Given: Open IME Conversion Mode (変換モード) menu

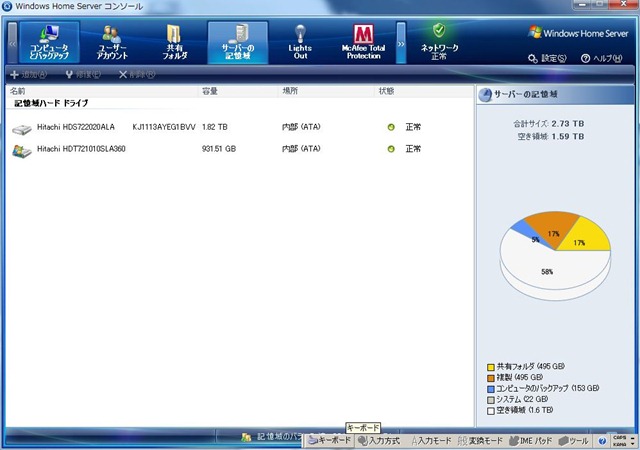Looking at the screenshot, I should (x=480, y=441).
